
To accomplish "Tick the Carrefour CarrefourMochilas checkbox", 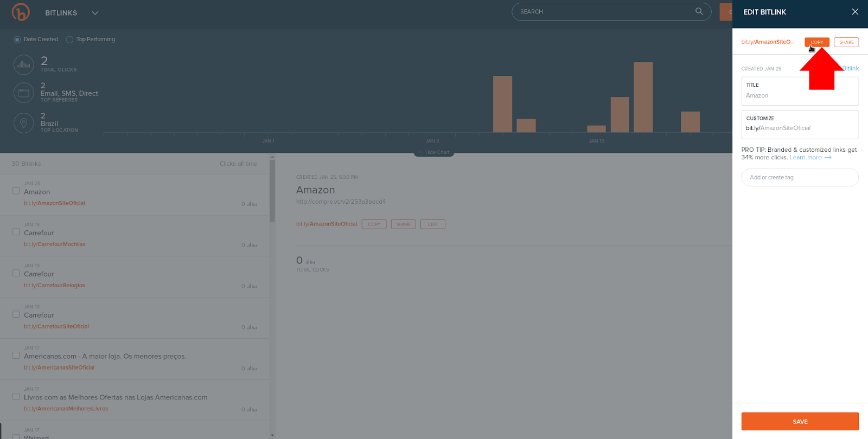I will (16, 232).
